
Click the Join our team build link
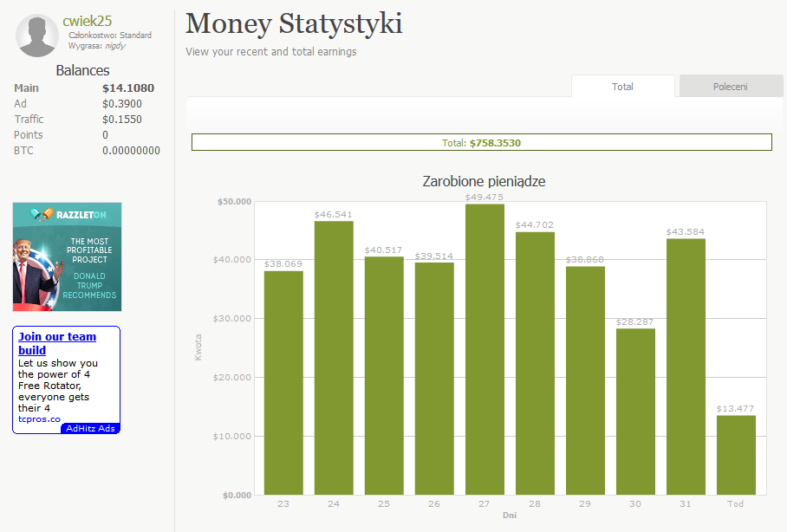pyautogui.click(x=57, y=343)
